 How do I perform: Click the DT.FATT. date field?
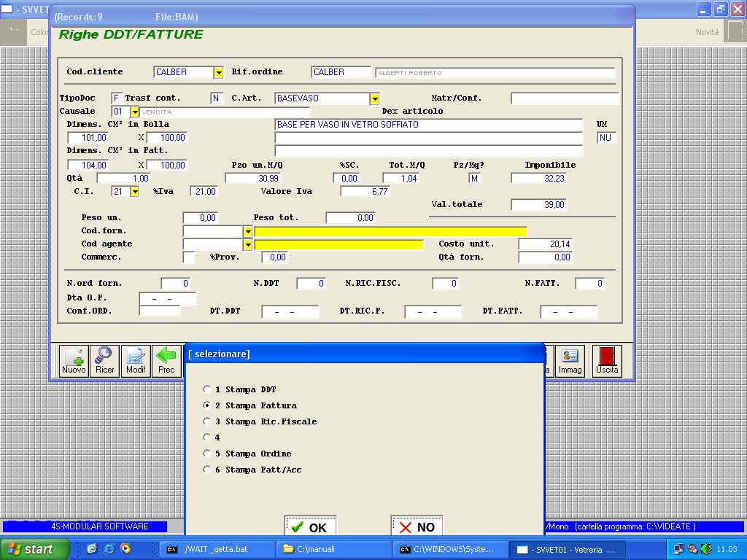(x=568, y=312)
